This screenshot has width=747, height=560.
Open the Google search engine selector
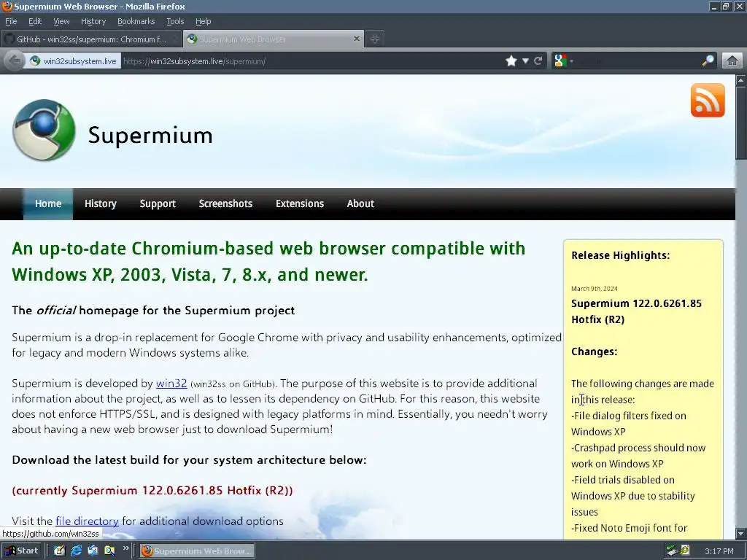[x=564, y=61]
